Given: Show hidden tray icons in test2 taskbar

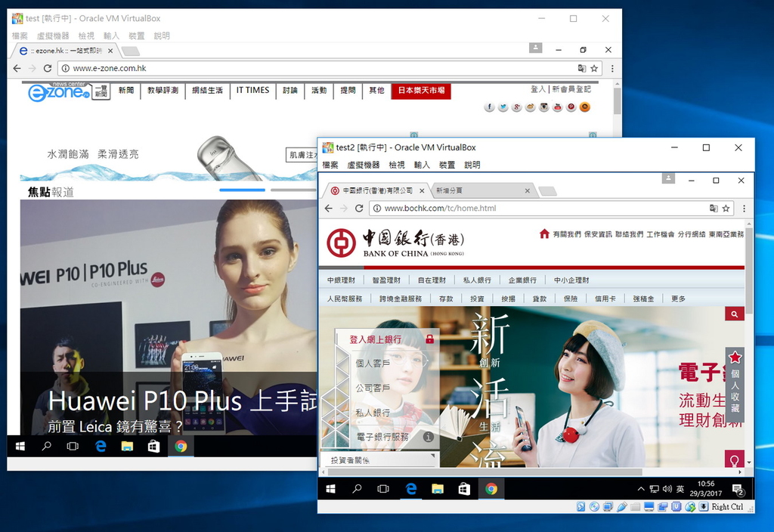Looking at the screenshot, I should point(641,489).
